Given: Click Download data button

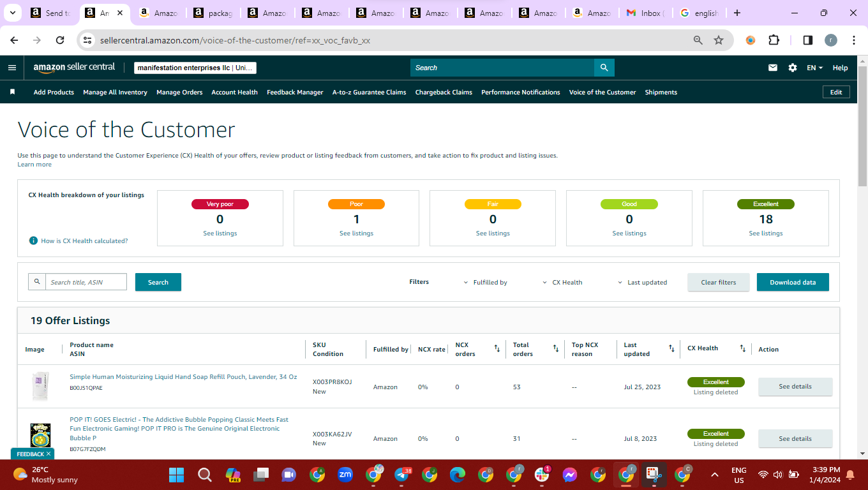Looking at the screenshot, I should pos(793,282).
